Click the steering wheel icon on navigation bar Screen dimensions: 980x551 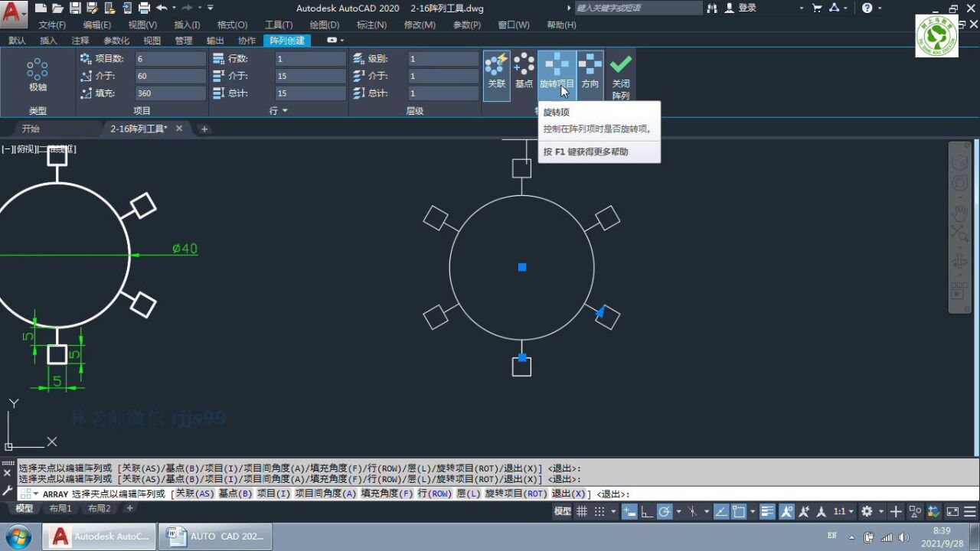tap(959, 184)
